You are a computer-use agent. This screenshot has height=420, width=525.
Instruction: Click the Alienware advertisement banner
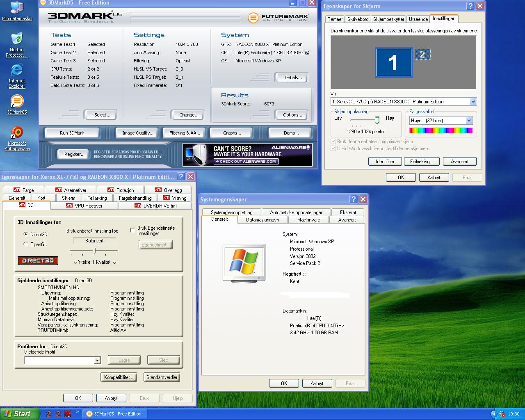247,155
